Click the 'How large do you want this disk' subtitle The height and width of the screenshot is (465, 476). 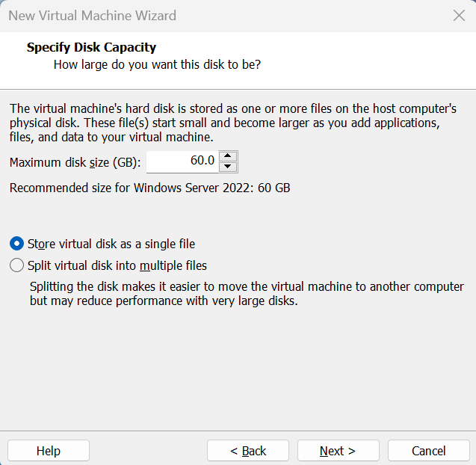(157, 65)
